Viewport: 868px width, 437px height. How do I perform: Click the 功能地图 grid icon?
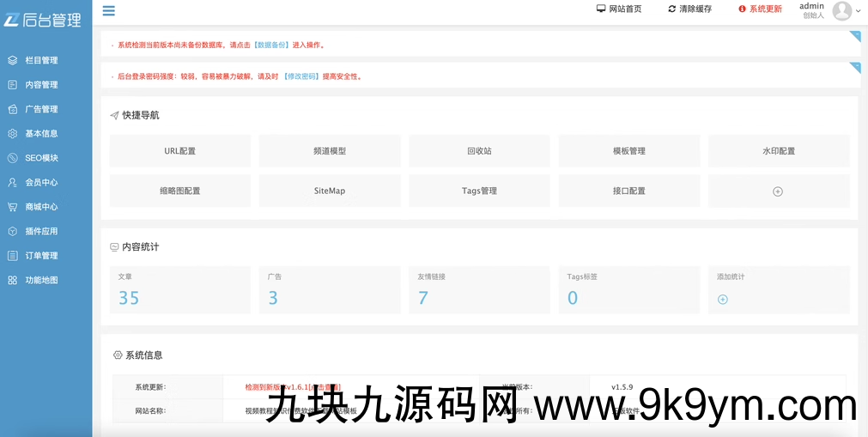click(12, 280)
